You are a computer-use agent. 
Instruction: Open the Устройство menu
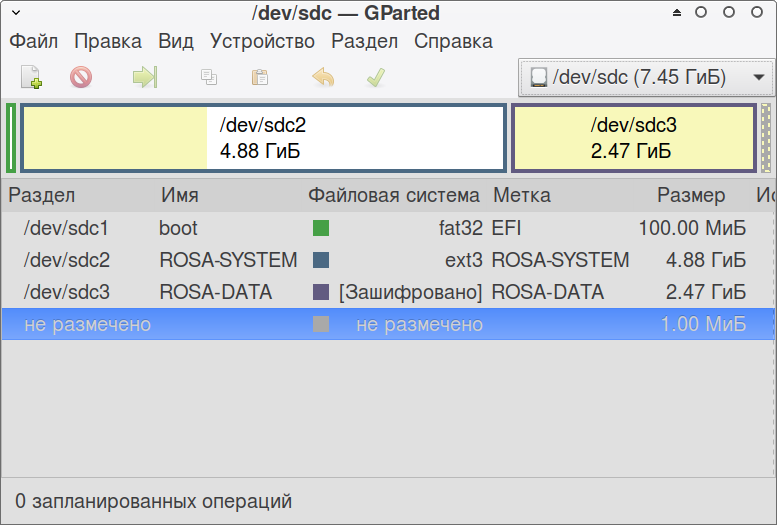(262, 41)
